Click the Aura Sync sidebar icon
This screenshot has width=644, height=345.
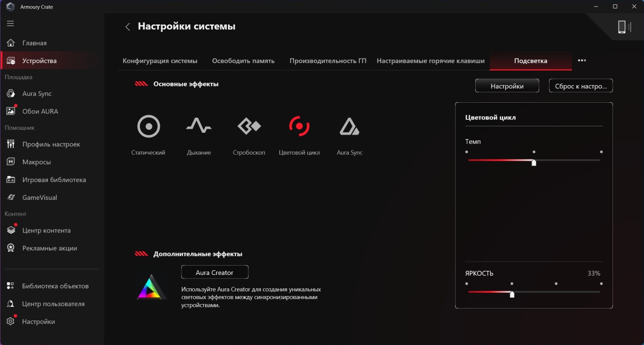[11, 94]
